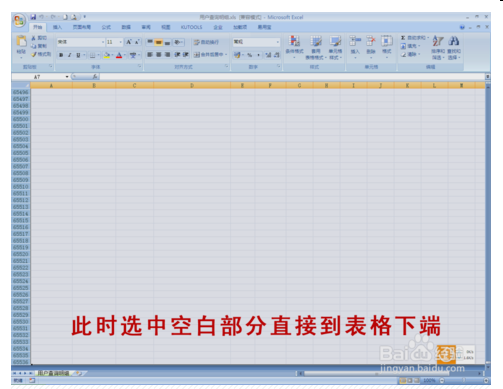
Task: Expand the font size dropdown showing 11
Action: click(x=120, y=42)
